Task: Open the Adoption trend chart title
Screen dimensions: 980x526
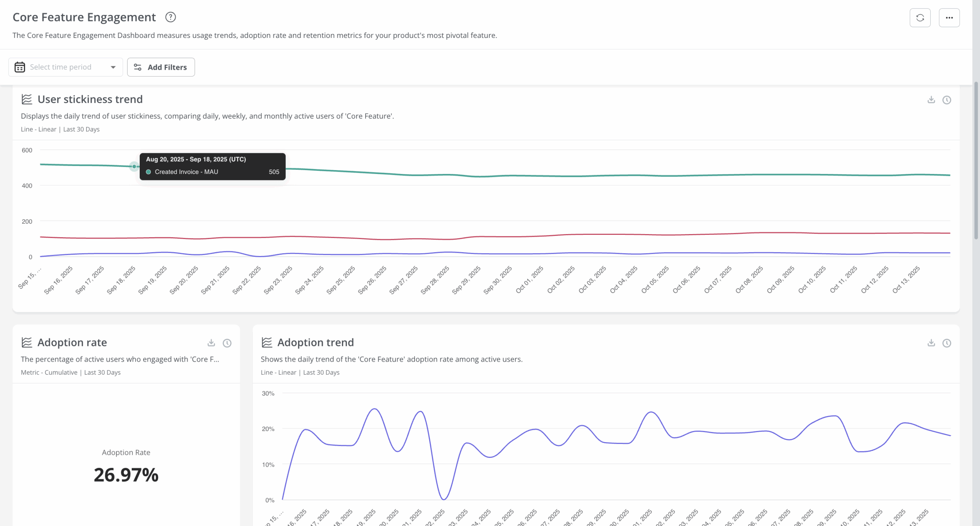Action: 315,342
